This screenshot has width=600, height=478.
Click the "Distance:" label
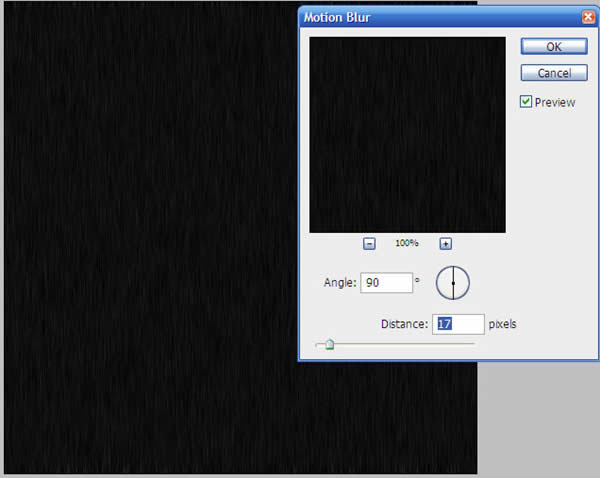click(404, 324)
